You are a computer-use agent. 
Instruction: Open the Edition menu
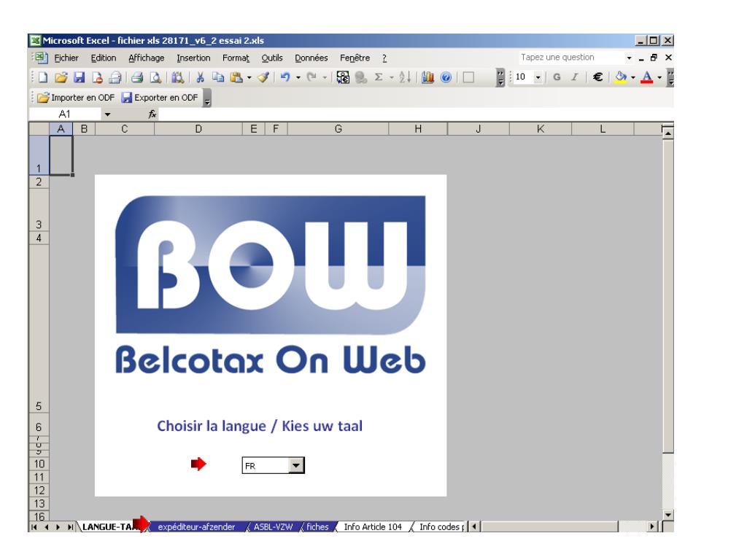104,58
